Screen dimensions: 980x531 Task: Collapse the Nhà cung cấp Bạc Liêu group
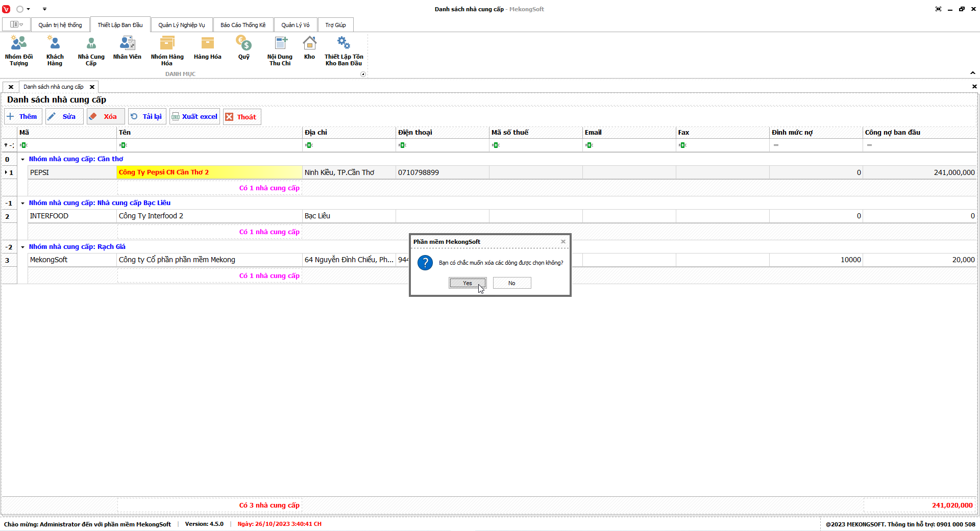22,203
